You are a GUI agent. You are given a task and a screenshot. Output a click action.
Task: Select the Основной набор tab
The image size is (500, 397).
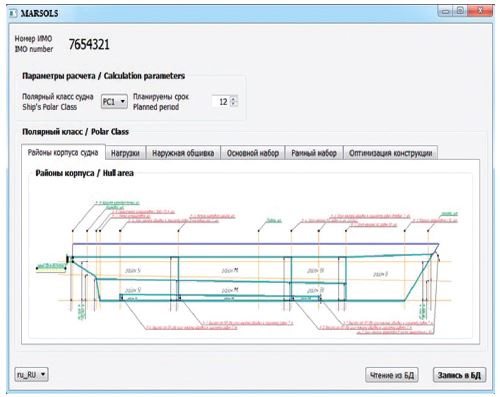point(253,153)
